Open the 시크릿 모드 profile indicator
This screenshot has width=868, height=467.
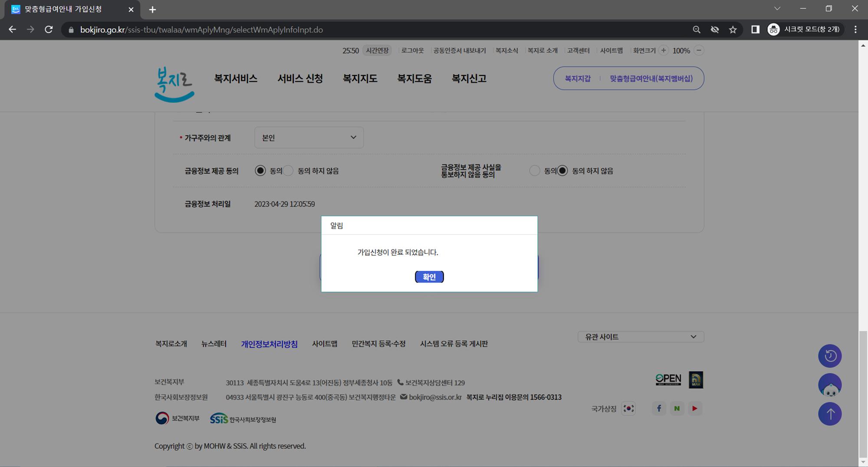[805, 30]
